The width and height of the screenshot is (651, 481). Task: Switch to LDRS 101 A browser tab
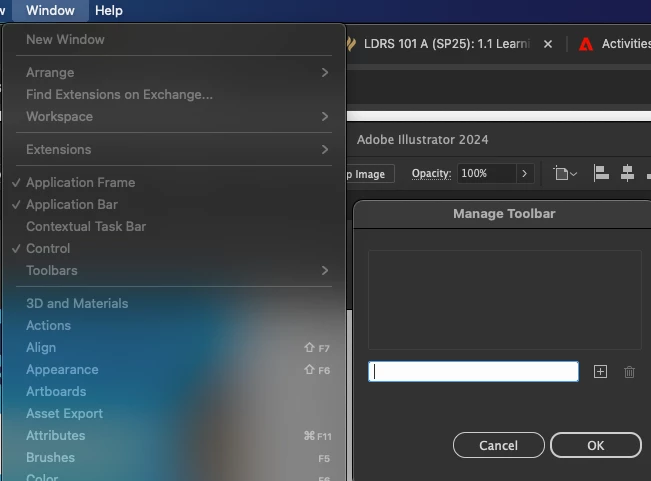click(x=446, y=44)
